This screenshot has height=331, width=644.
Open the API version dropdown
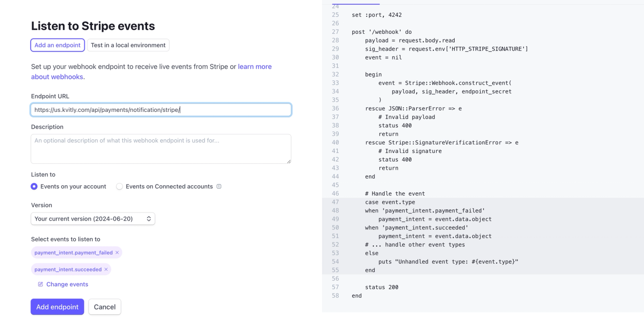pos(93,219)
